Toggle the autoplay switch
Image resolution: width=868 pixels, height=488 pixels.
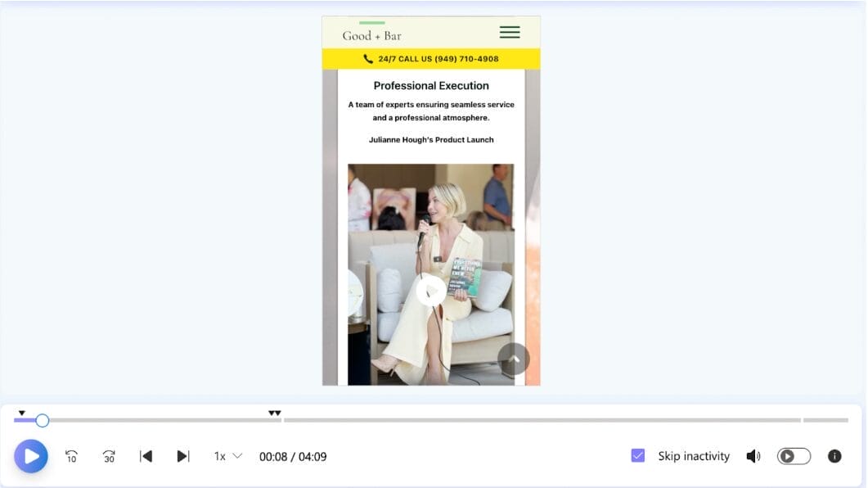pyautogui.click(x=794, y=456)
